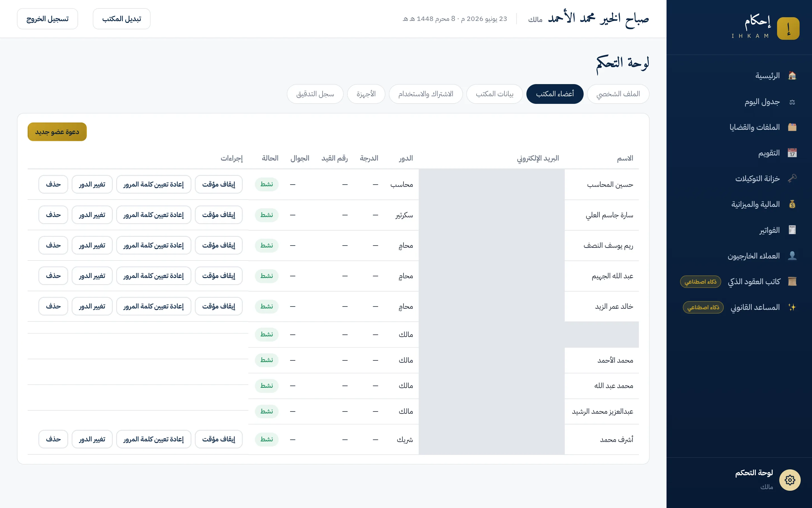This screenshot has width=812, height=508.
Task: Click تسجيل الخروج button
Action: point(47,19)
